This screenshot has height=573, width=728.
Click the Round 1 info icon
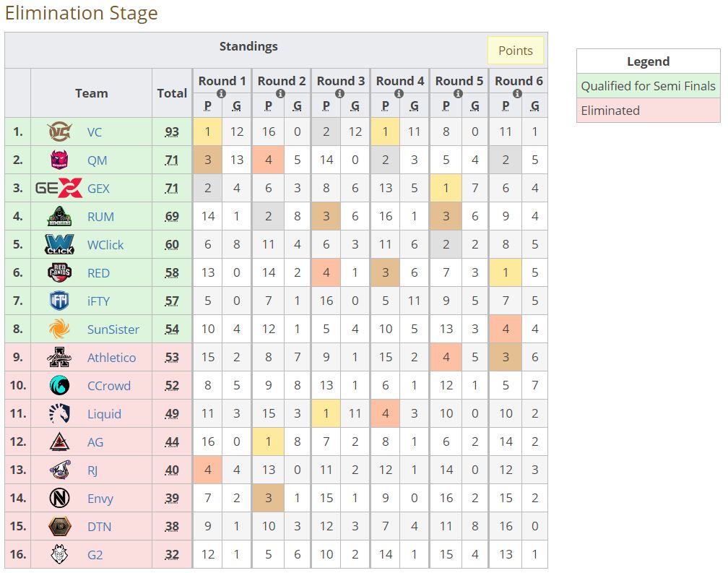click(222, 94)
